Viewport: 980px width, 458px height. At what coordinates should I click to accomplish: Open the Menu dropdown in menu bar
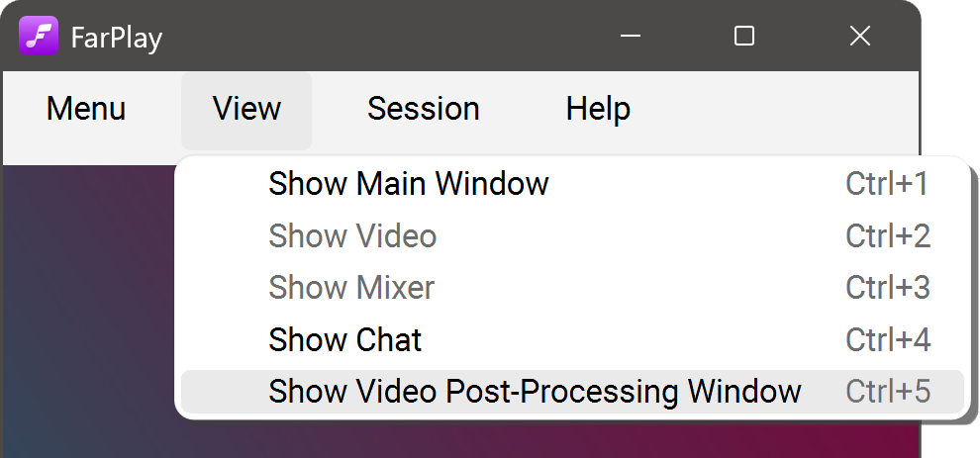[x=86, y=109]
